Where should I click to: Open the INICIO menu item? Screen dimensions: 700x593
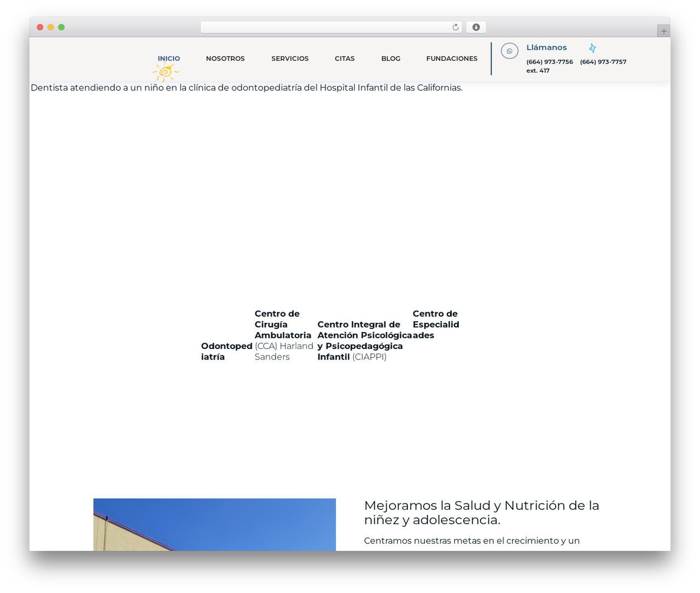[169, 59]
